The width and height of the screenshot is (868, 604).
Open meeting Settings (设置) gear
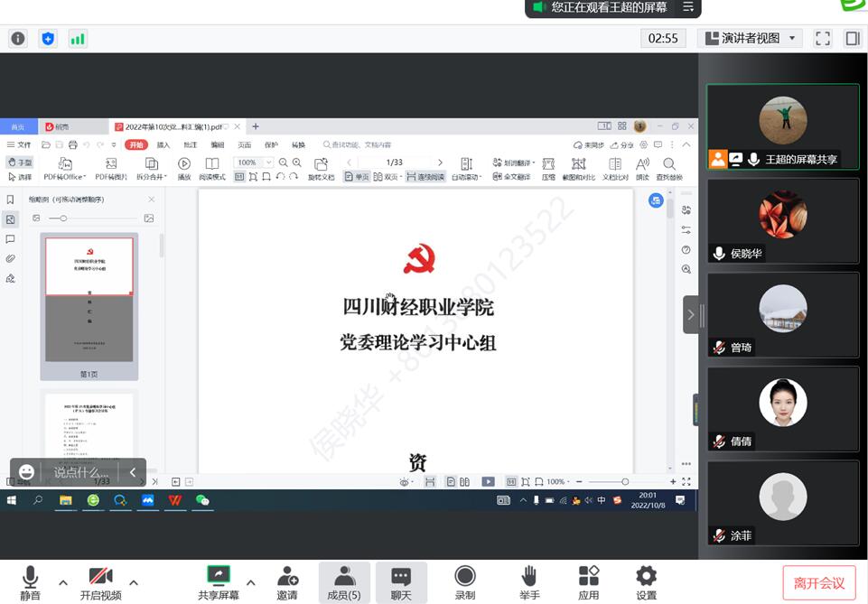[x=646, y=581]
